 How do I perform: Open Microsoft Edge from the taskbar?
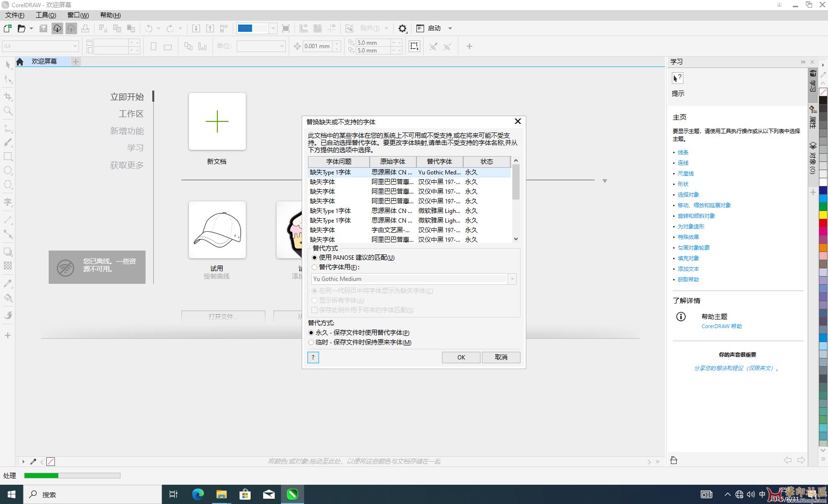pyautogui.click(x=198, y=494)
